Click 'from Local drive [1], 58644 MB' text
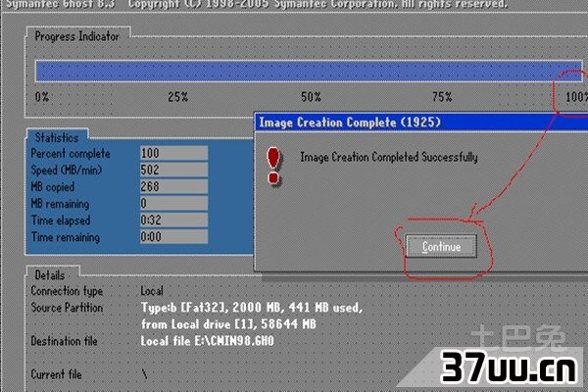The image size is (588, 392). (228, 324)
